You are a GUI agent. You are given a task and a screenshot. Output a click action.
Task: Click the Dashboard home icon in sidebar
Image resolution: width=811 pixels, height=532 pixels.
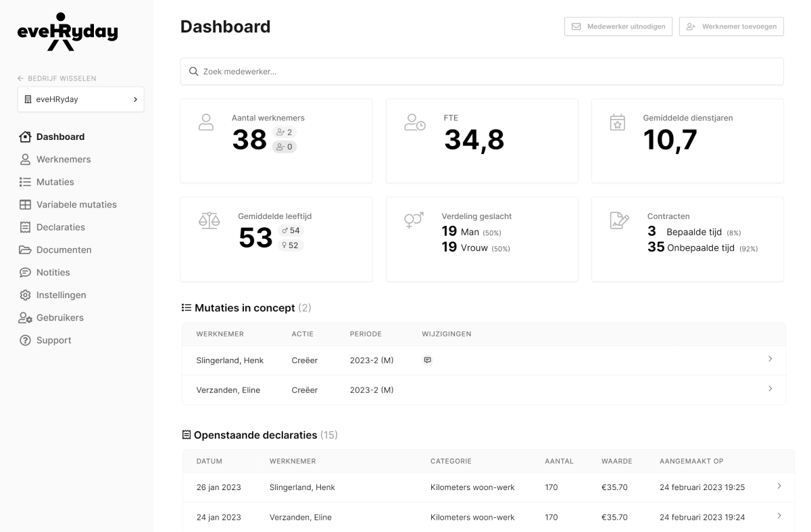pyautogui.click(x=26, y=137)
